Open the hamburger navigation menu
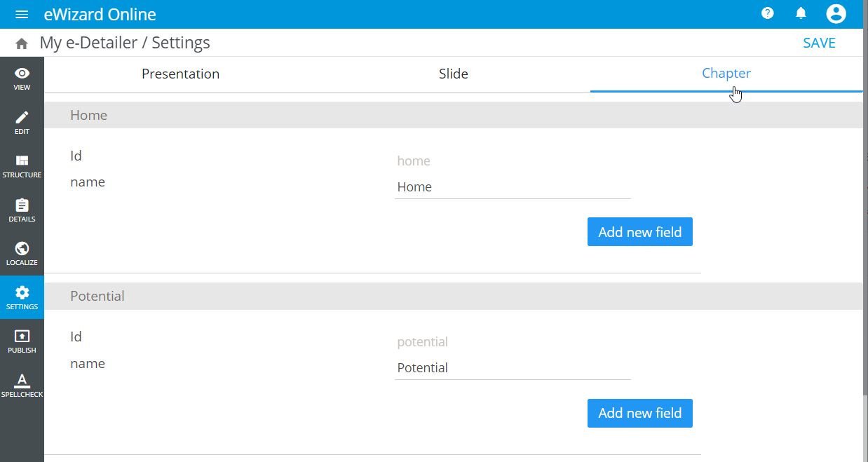The height and width of the screenshot is (462, 868). click(22, 14)
